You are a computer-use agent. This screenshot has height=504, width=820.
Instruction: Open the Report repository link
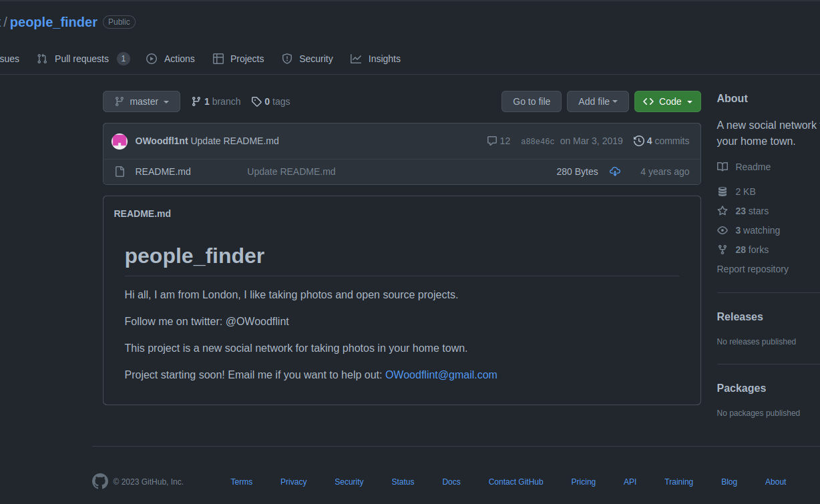point(753,269)
